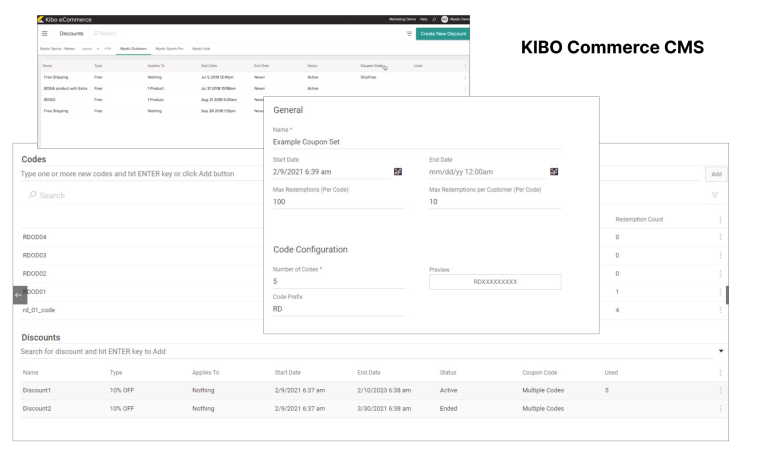Image resolution: width=768 pixels, height=450 pixels.
Task: Click the Add button for codes
Action: point(715,174)
